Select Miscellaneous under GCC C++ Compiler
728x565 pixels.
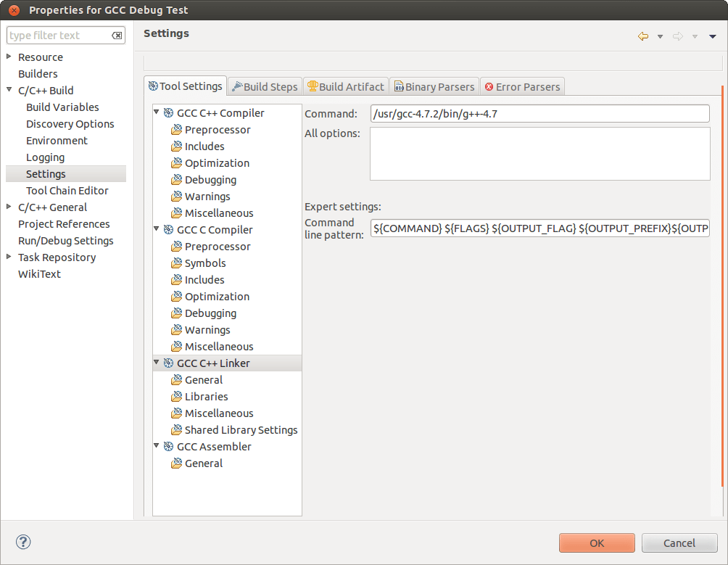pyautogui.click(x=219, y=213)
